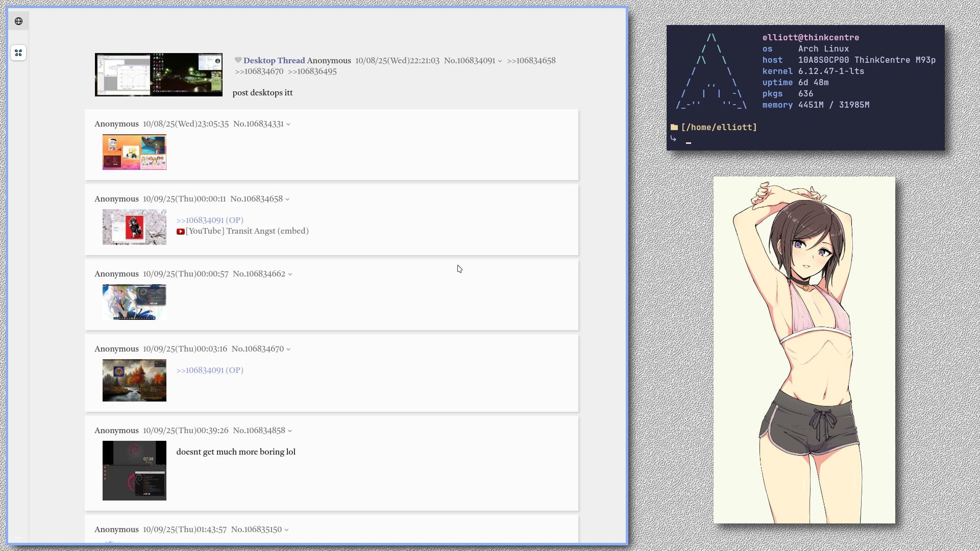The height and width of the screenshot is (551, 980).
Task: Follow backlink >>106836495 in OP header
Action: (x=312, y=71)
